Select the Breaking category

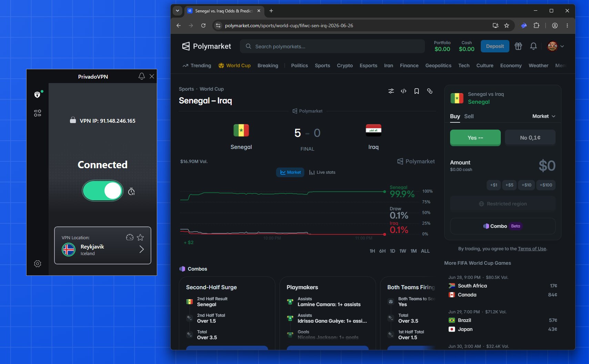coord(268,65)
